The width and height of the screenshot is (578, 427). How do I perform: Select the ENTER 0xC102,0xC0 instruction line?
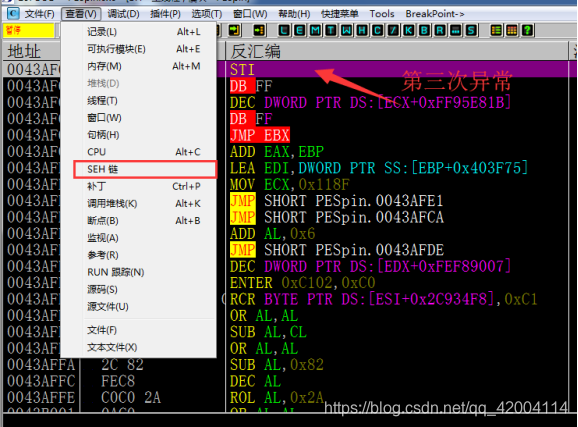(302, 283)
